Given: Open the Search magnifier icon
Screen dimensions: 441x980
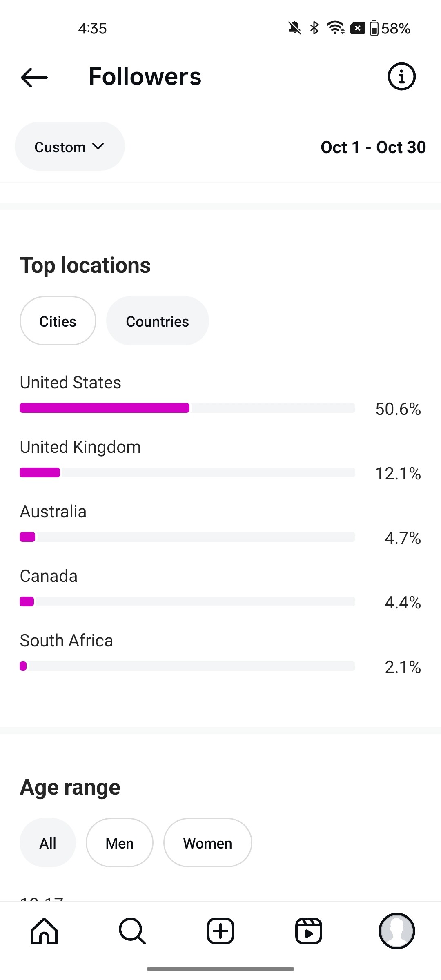Looking at the screenshot, I should [x=132, y=931].
